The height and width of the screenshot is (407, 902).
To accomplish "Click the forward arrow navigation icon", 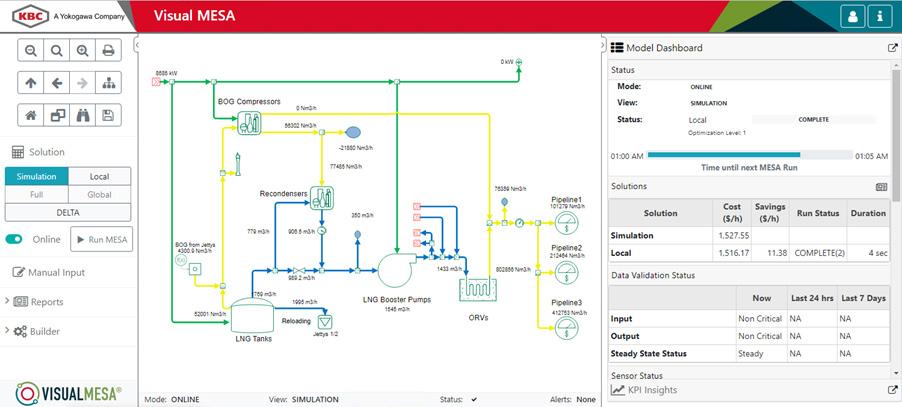I will point(82,83).
